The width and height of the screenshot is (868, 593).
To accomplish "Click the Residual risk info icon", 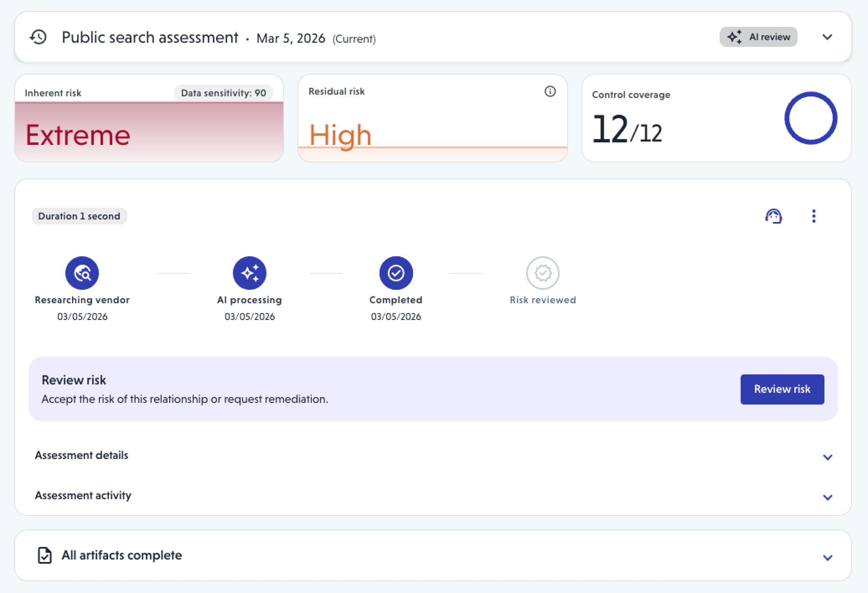I will 550,91.
